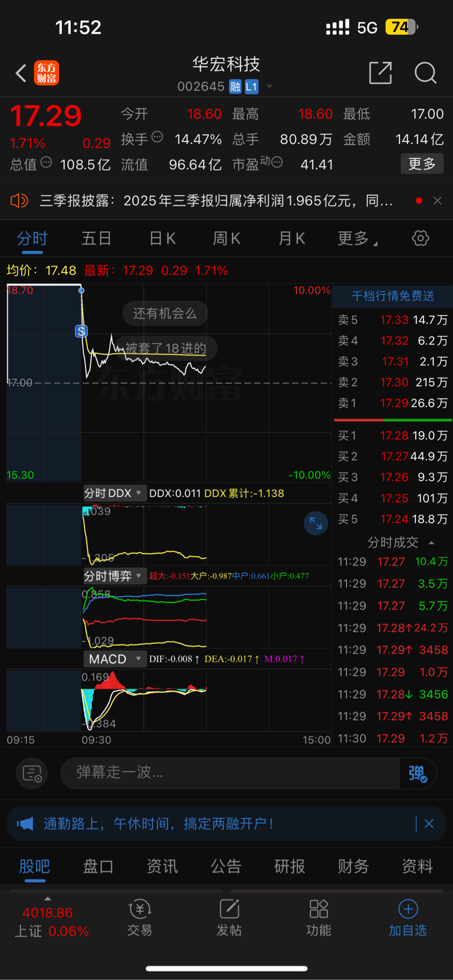The height and width of the screenshot is (980, 453).
Task: Open 千档行情免费送 promotion
Action: coord(393,295)
